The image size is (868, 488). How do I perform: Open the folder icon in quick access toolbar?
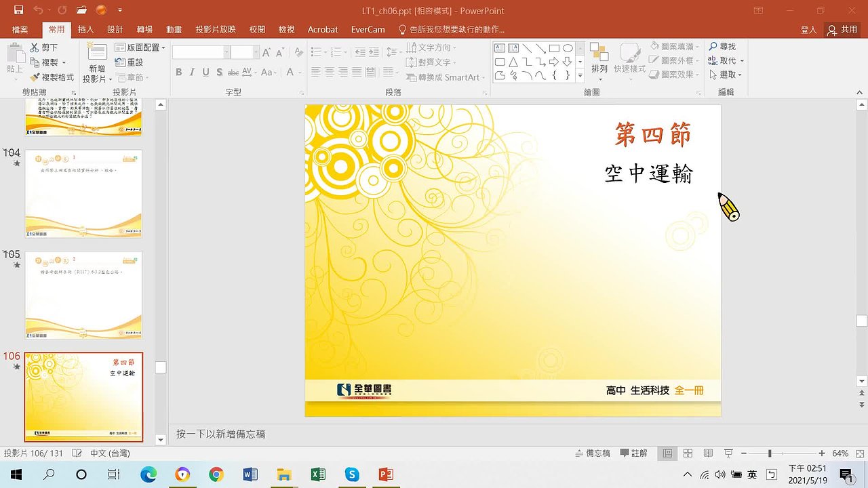pos(81,10)
